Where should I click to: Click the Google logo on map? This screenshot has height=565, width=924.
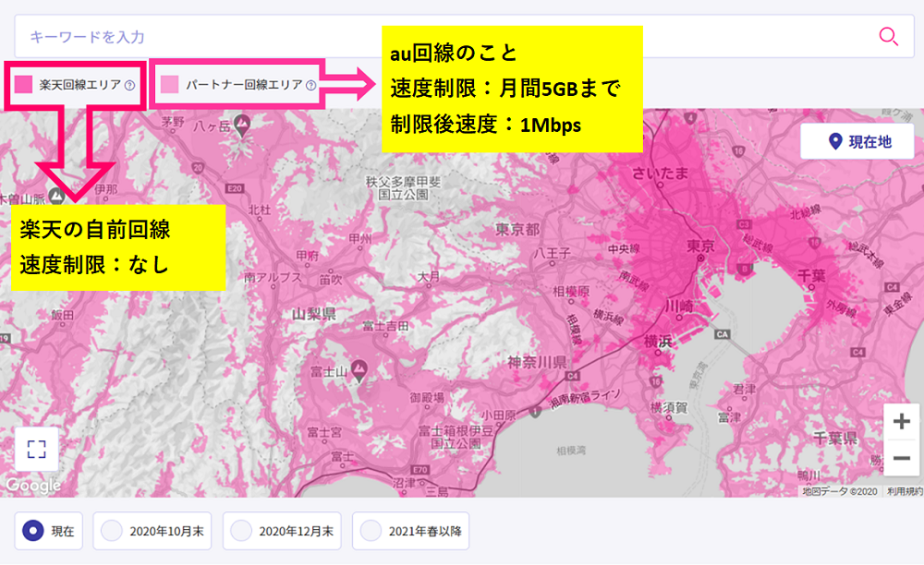pyautogui.click(x=33, y=485)
